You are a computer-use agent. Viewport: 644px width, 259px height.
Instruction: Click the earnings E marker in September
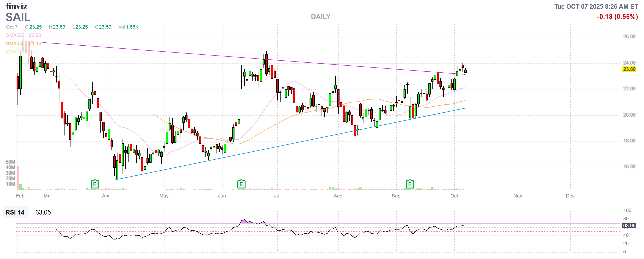click(410, 185)
